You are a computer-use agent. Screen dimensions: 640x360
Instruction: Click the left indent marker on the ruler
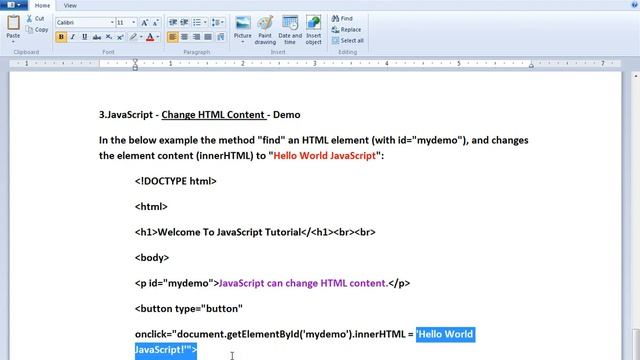click(x=135, y=64)
